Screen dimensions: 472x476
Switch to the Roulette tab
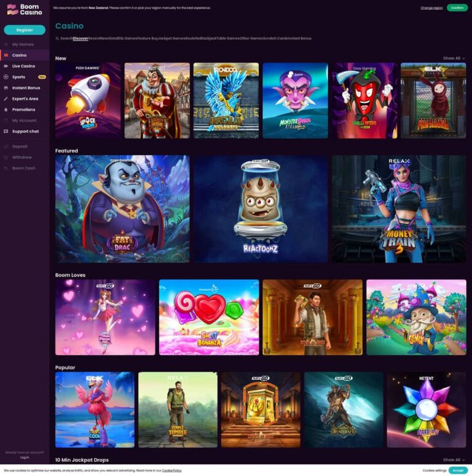[192, 39]
